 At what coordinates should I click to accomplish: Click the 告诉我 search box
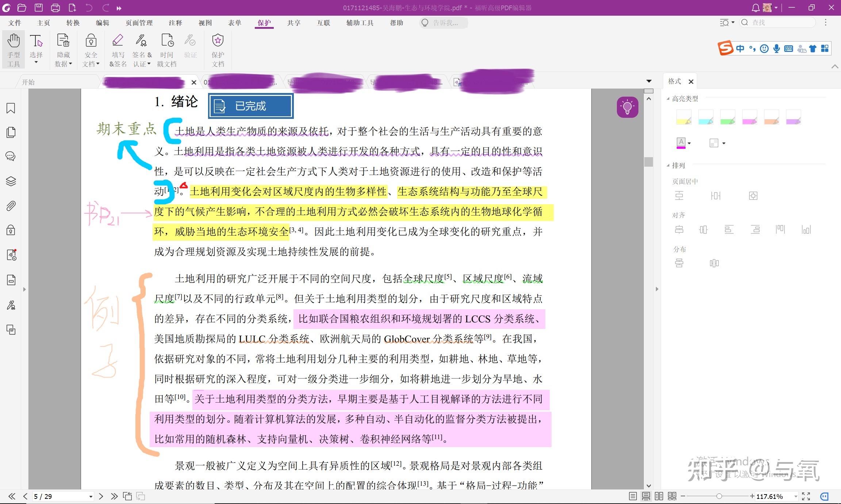click(444, 23)
